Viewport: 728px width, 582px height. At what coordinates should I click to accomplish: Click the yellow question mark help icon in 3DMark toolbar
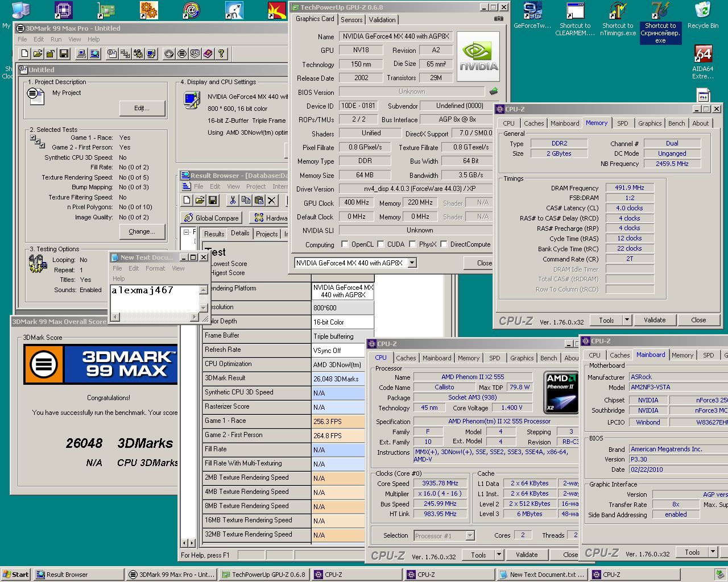(221, 53)
